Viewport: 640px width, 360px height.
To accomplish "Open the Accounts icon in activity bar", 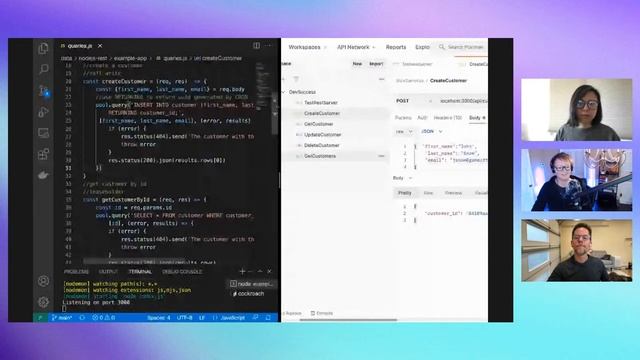I will click(43, 281).
